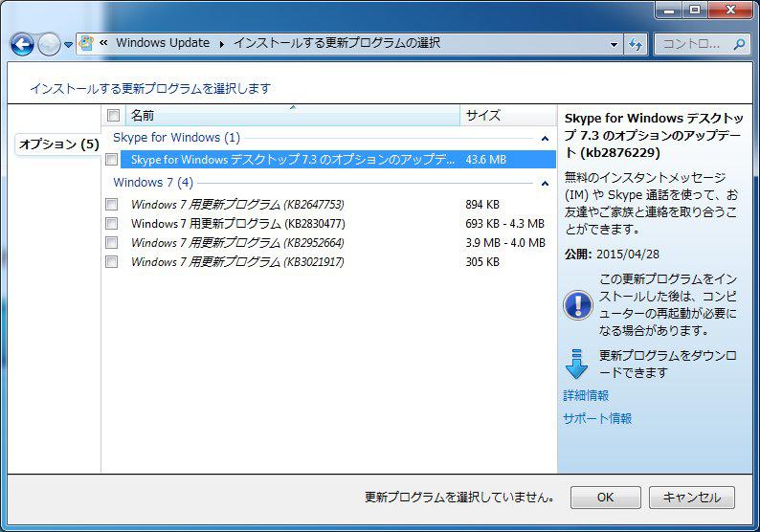
Task: Click the 894 KB size value
Action: (x=482, y=205)
